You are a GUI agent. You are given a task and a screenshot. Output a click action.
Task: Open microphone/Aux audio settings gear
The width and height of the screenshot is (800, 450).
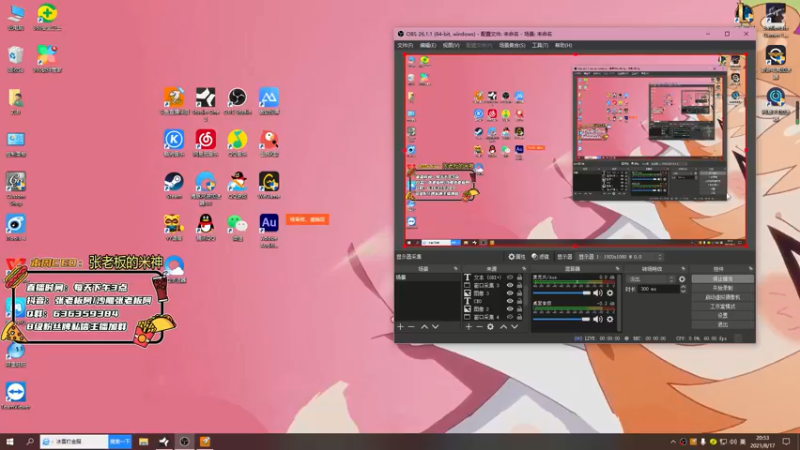610,293
